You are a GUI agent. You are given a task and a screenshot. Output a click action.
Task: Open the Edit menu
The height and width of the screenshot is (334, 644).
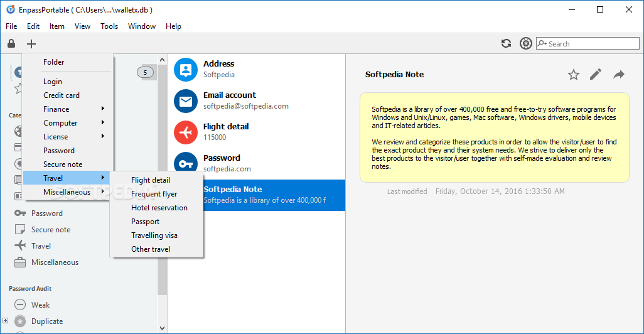coord(33,26)
